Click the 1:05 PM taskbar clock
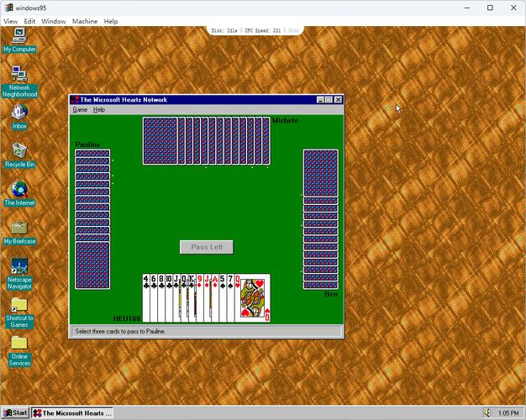The image size is (526, 420). (508, 413)
